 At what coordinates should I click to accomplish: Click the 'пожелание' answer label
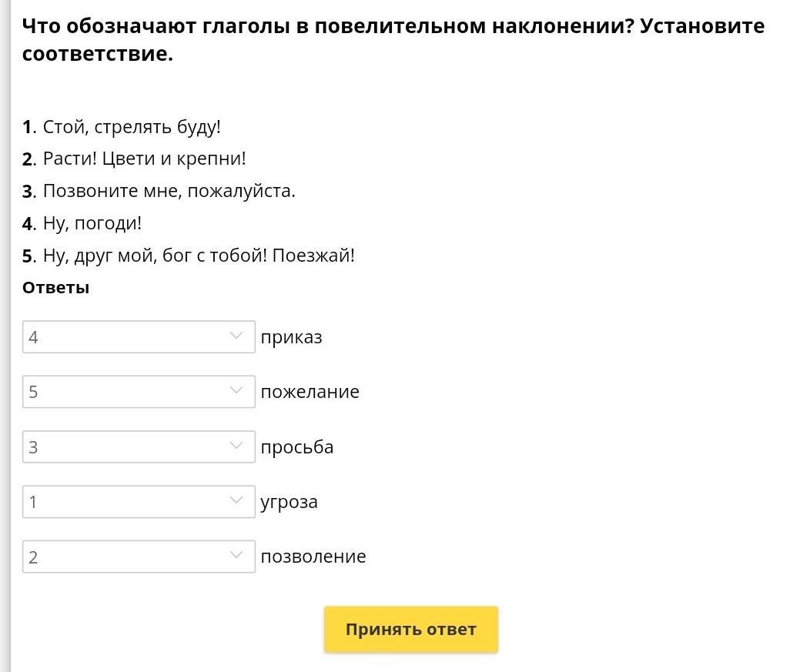click(310, 392)
